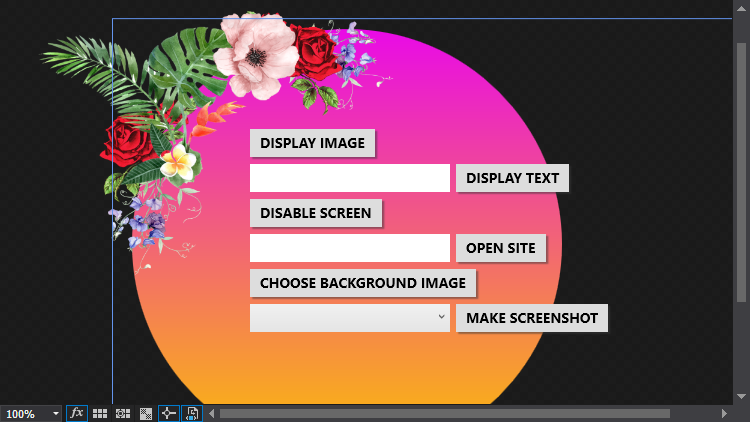Click the Disable Screen button
This screenshot has height=422, width=750.
315,213
